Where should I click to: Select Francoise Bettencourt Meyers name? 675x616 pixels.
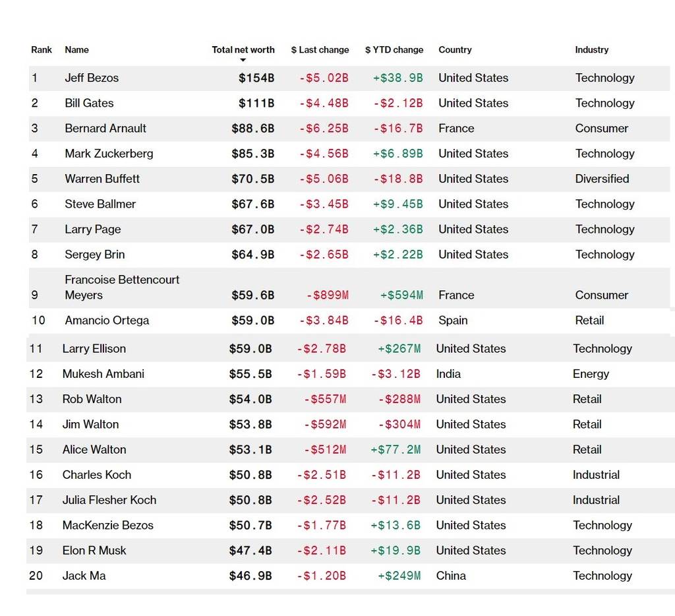(x=122, y=287)
